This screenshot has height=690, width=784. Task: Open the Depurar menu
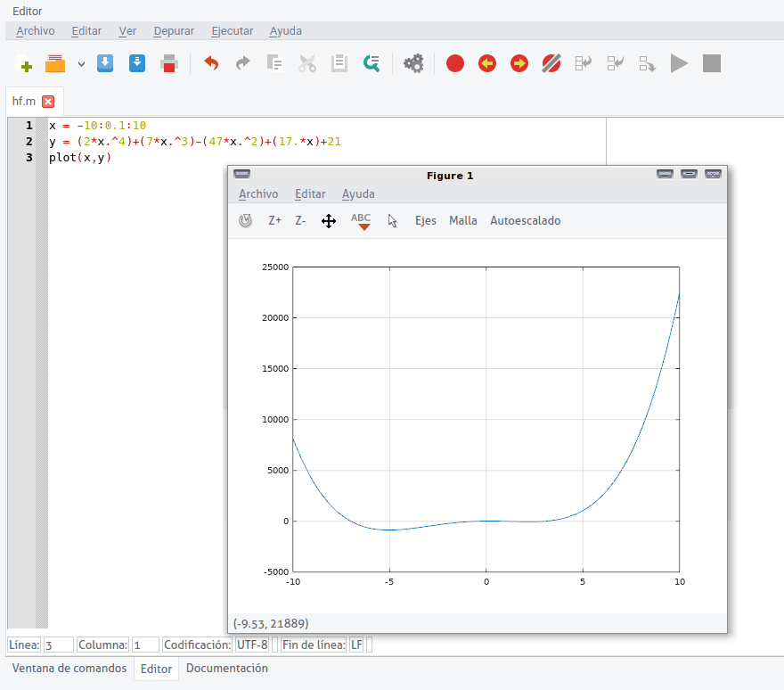[x=174, y=30]
